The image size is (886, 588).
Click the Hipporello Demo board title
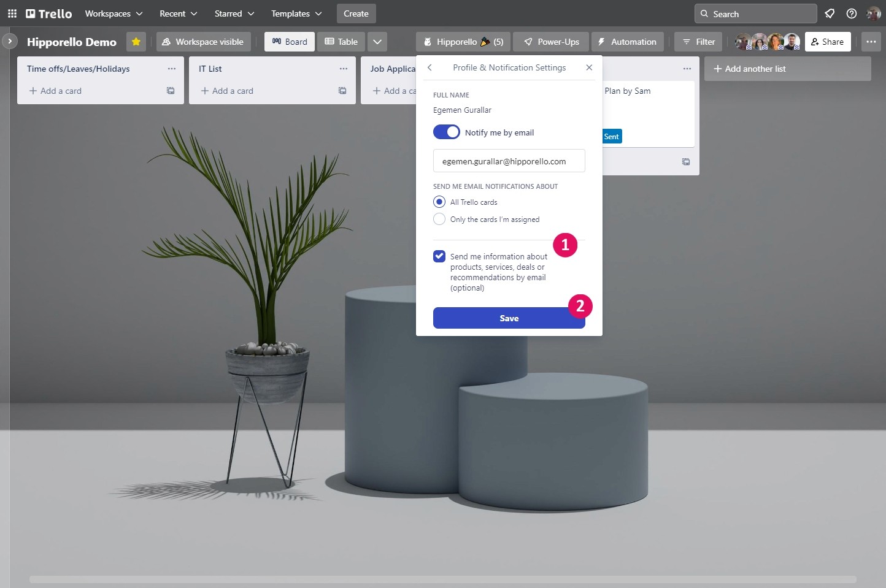tap(72, 42)
